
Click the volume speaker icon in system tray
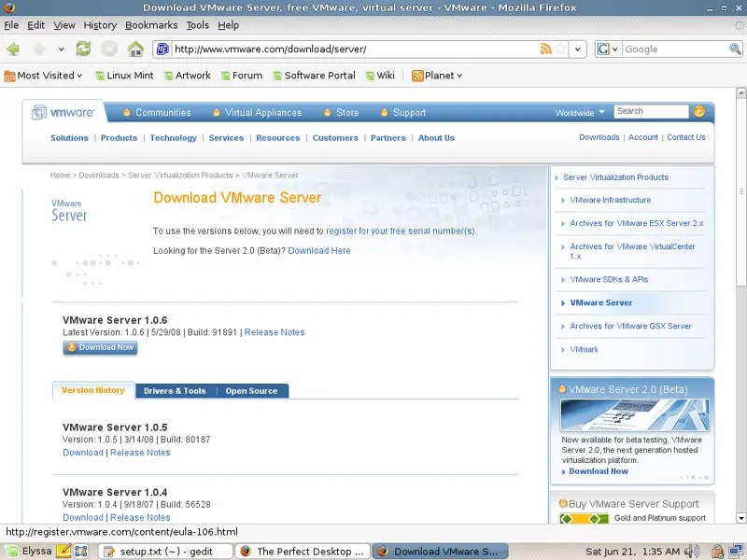692,552
